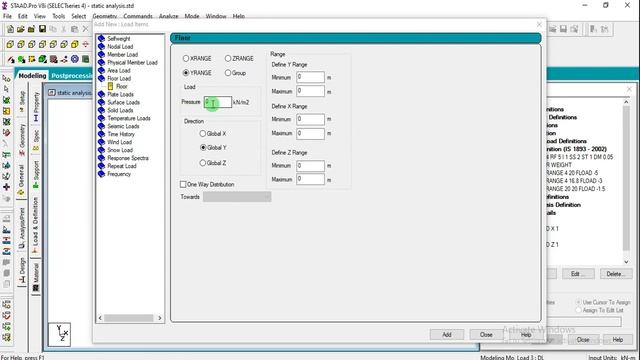Open the Commands menu
The width and height of the screenshot is (640, 360).
coord(138,16)
